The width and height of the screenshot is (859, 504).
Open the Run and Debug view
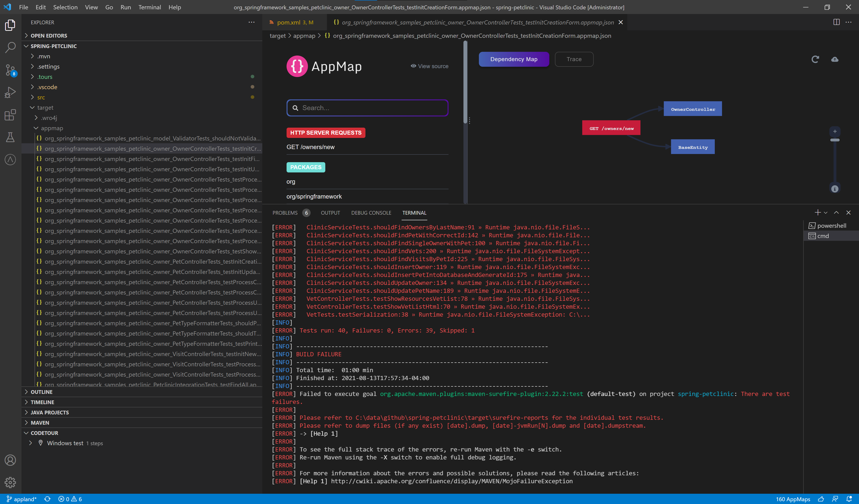point(10,92)
